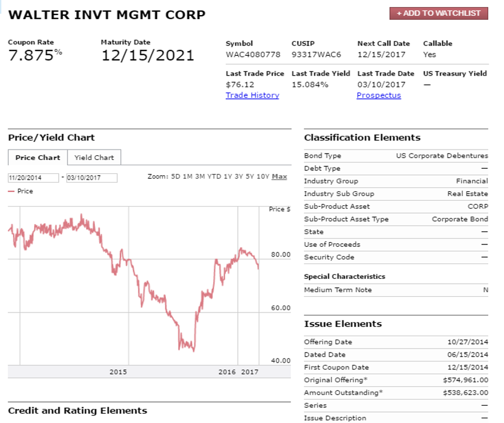Click the Offering Date value 10/27/2014
The height and width of the screenshot is (423, 504).
468,342
